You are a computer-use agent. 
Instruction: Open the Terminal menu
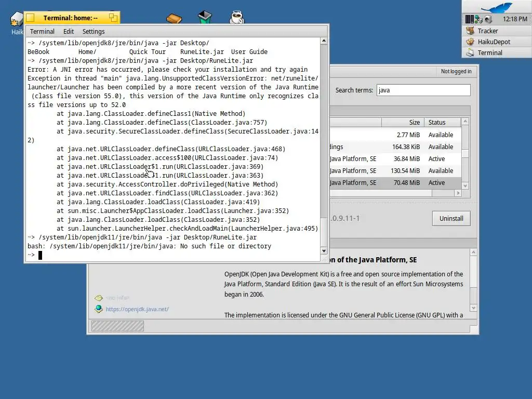(x=42, y=32)
